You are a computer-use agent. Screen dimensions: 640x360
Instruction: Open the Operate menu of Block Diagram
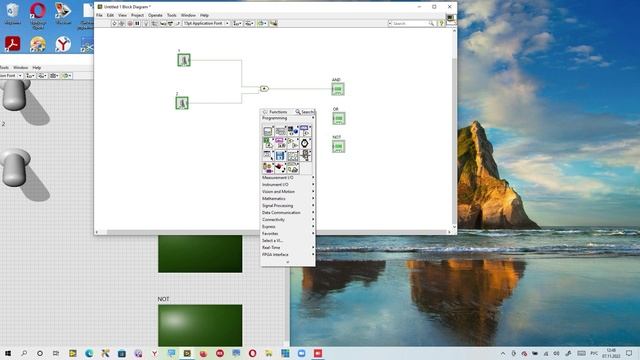(155, 15)
